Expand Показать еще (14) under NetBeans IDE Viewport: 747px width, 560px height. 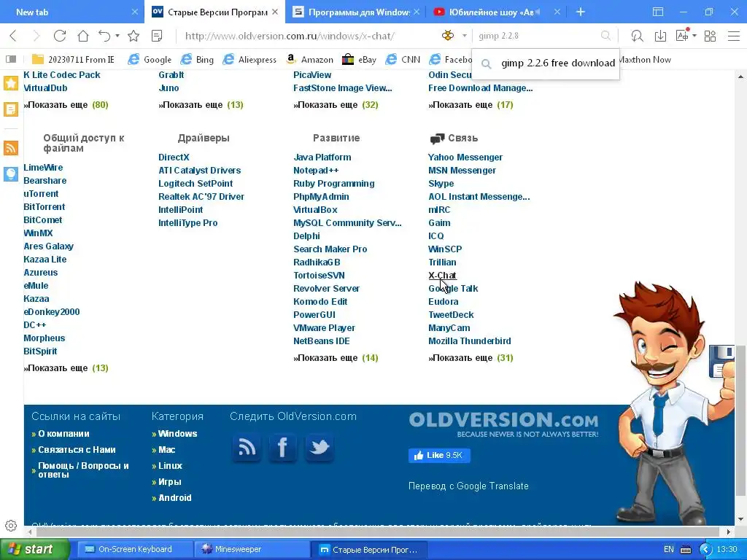click(336, 357)
